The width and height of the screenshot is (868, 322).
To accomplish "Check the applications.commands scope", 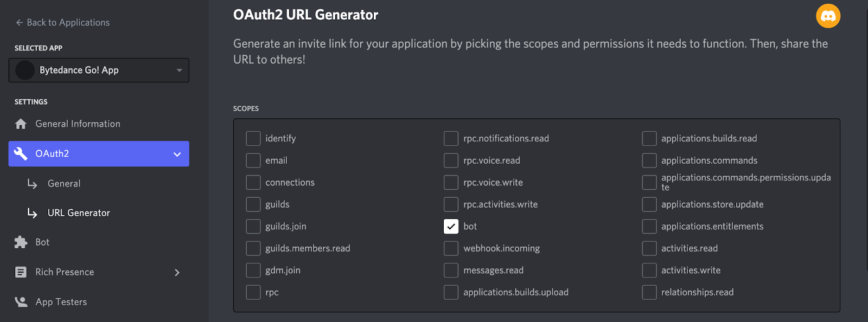I will [649, 161].
